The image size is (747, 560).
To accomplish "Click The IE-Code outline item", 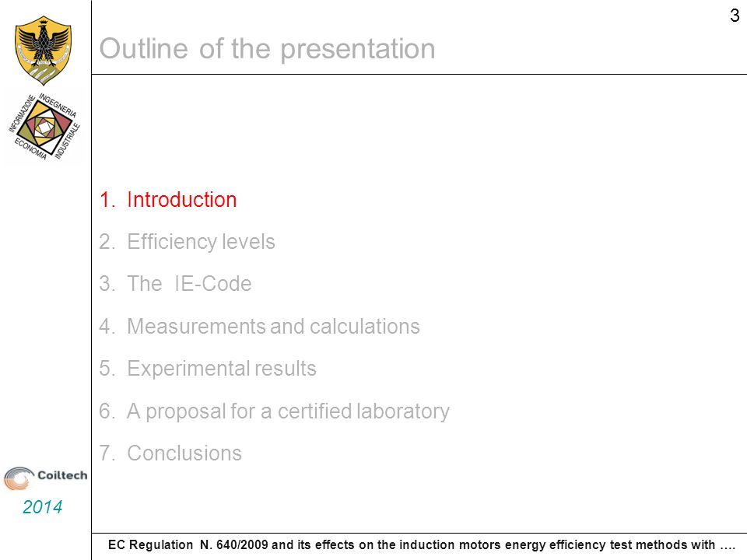I will 189,284.
